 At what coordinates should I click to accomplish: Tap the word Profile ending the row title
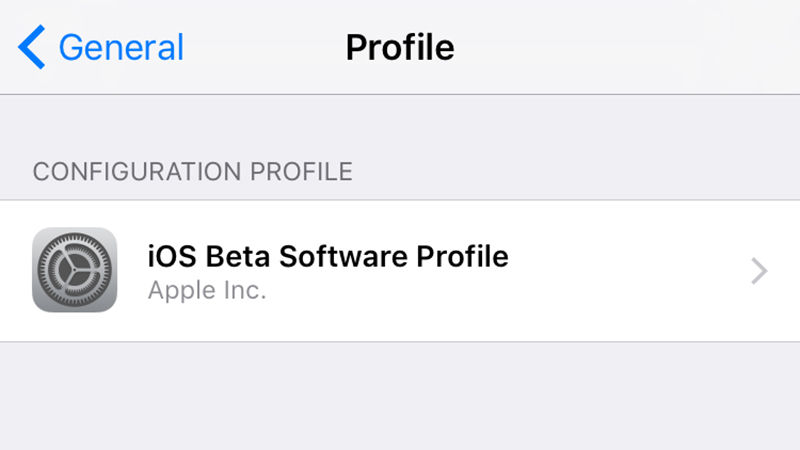(462, 256)
